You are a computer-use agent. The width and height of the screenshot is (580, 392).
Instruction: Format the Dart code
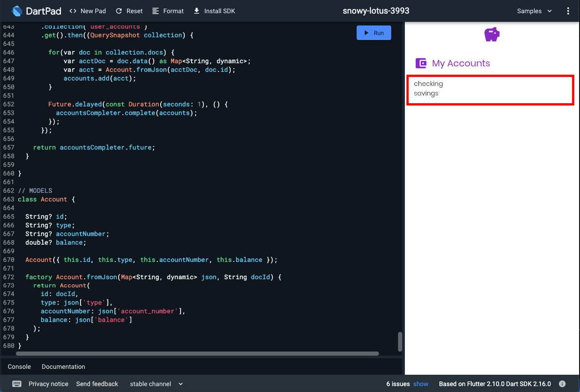(168, 11)
